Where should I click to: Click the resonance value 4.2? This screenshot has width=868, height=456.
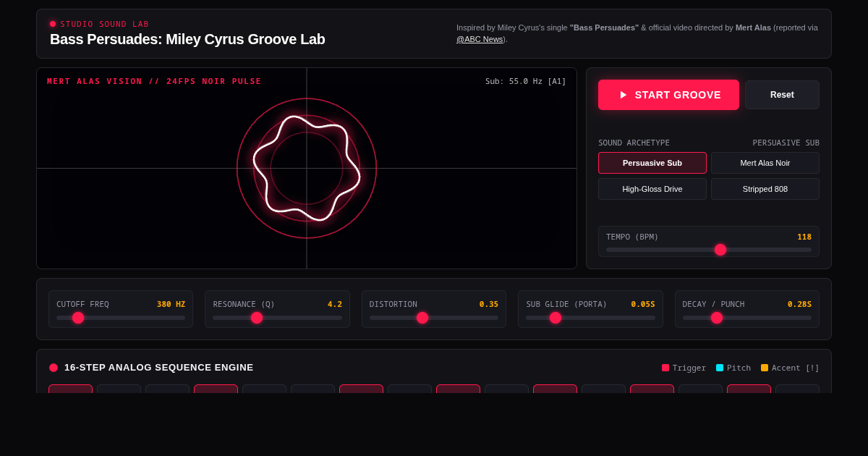pyautogui.click(x=335, y=305)
